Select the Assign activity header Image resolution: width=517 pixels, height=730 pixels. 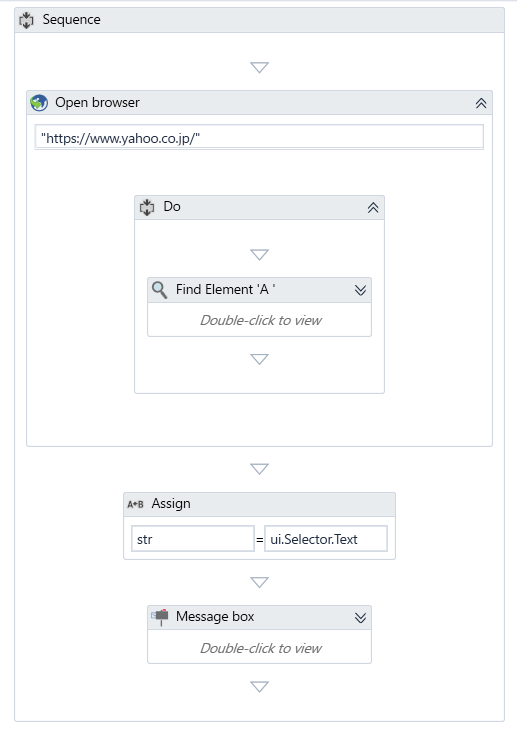[259, 504]
